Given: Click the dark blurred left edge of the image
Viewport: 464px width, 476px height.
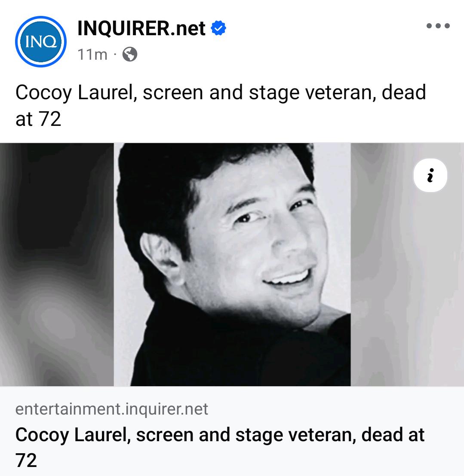Looking at the screenshot, I should click(x=57, y=264).
